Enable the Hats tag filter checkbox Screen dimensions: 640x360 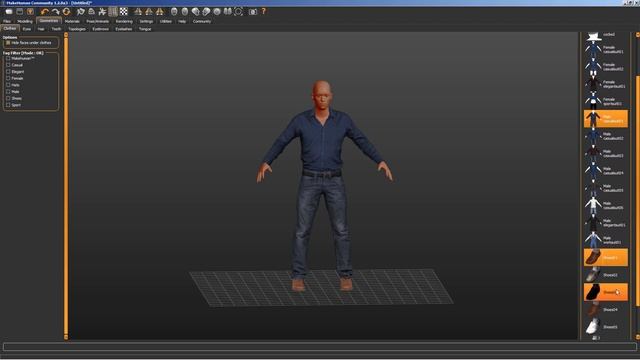8,85
